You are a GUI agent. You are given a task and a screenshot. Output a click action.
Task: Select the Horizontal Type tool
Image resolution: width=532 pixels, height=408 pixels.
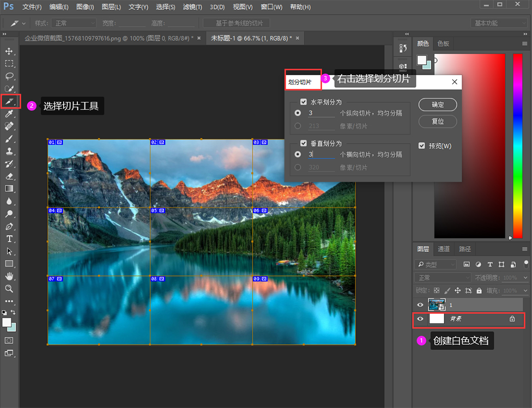pyautogui.click(x=9, y=239)
